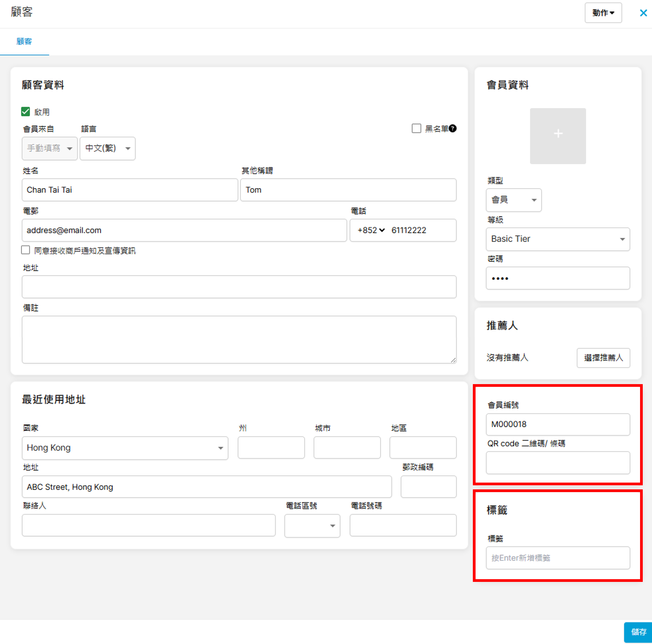652x644 pixels.
Task: Uncheck the 啟用 enabled checkbox
Action: 26,112
